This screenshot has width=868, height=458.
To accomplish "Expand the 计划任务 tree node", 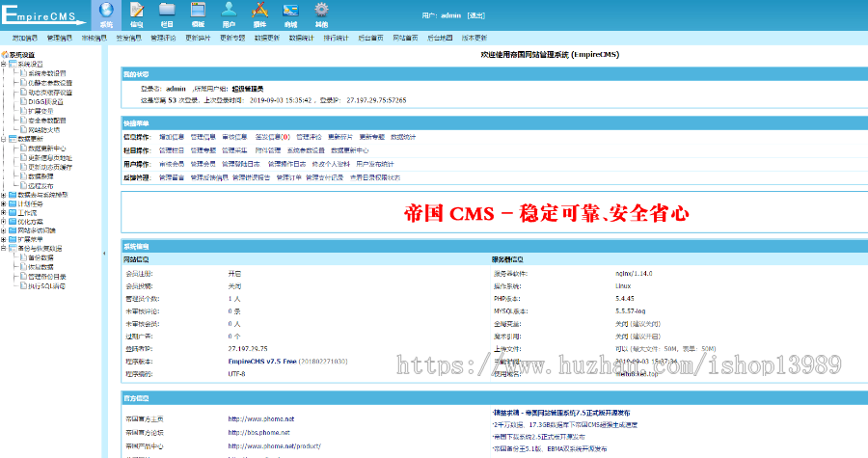I will [4, 203].
